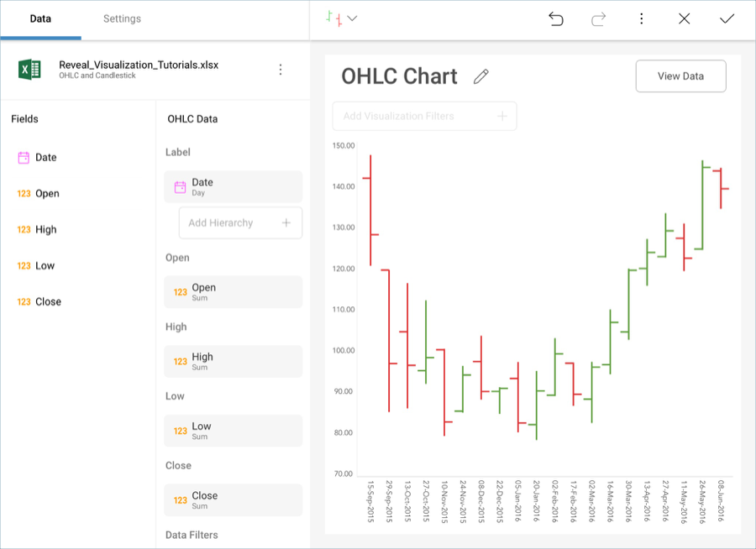The width and height of the screenshot is (756, 549).
Task: Open the Excel file overflow menu
Action: (281, 70)
